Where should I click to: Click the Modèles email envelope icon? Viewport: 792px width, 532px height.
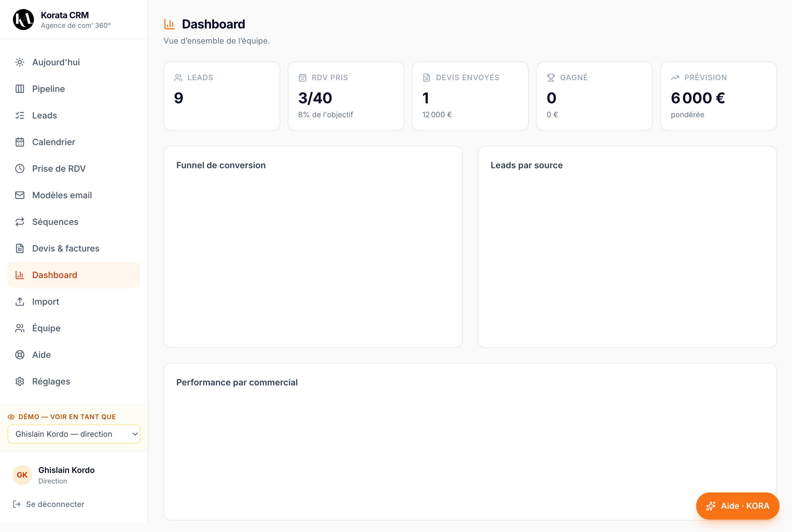20,195
